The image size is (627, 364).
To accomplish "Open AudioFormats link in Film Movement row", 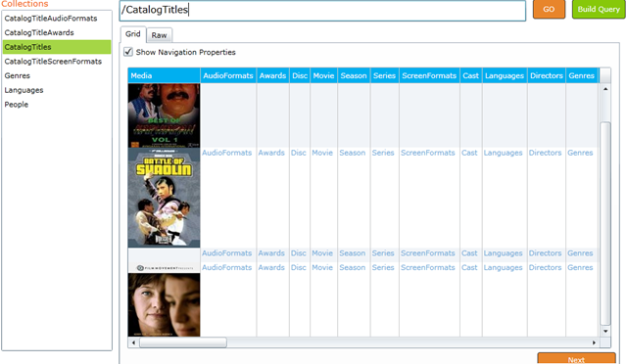I will (x=226, y=267).
